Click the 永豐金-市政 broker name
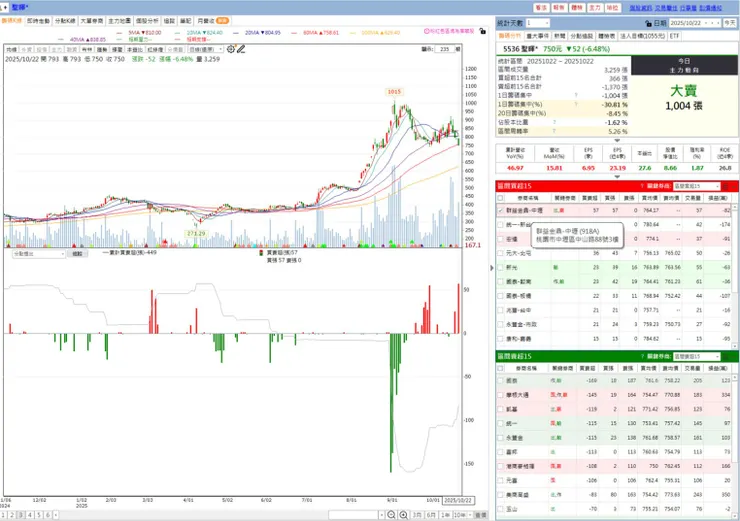The width and height of the screenshot is (740, 521). click(521, 325)
